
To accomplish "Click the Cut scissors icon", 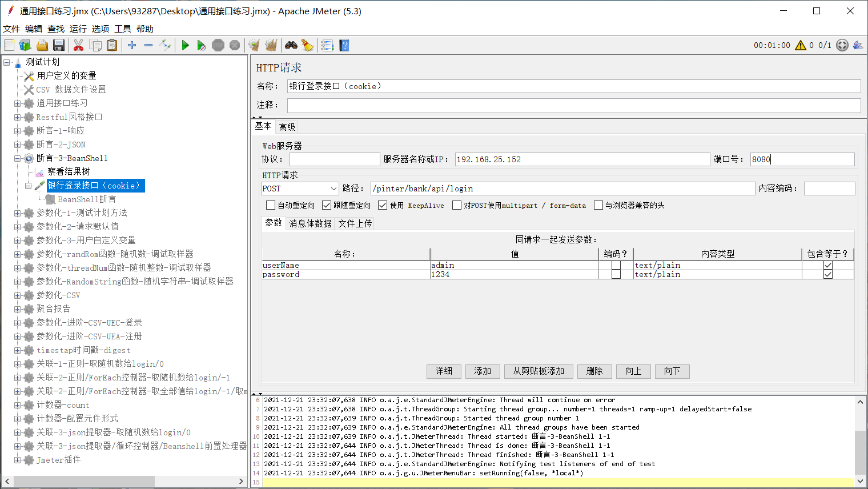I will (x=79, y=45).
